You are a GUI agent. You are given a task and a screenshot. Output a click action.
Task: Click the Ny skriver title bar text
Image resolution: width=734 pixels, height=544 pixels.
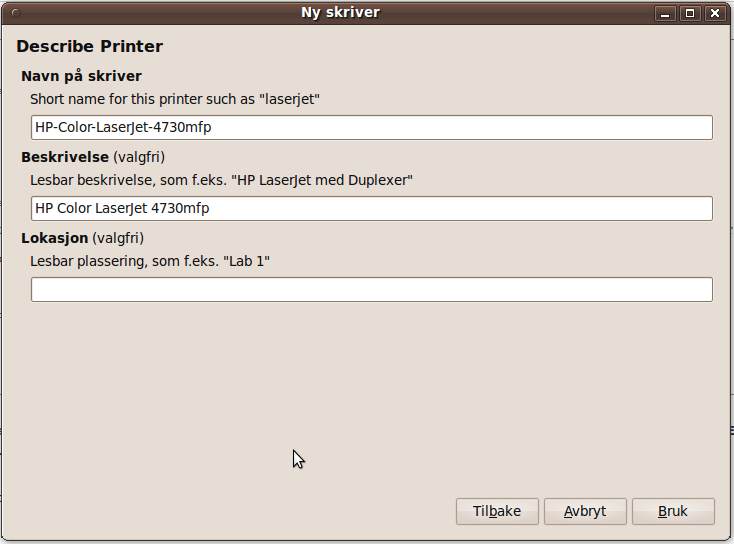340,13
